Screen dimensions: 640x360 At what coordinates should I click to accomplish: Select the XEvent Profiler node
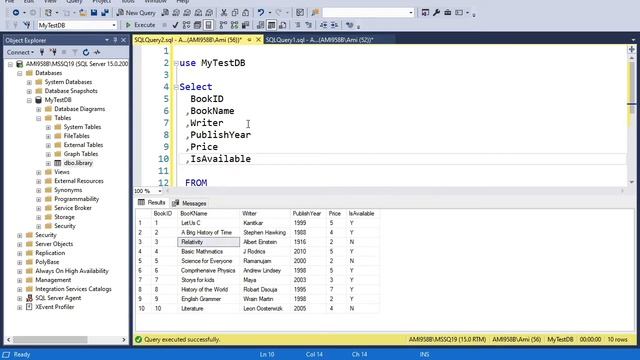pyautogui.click(x=55, y=307)
